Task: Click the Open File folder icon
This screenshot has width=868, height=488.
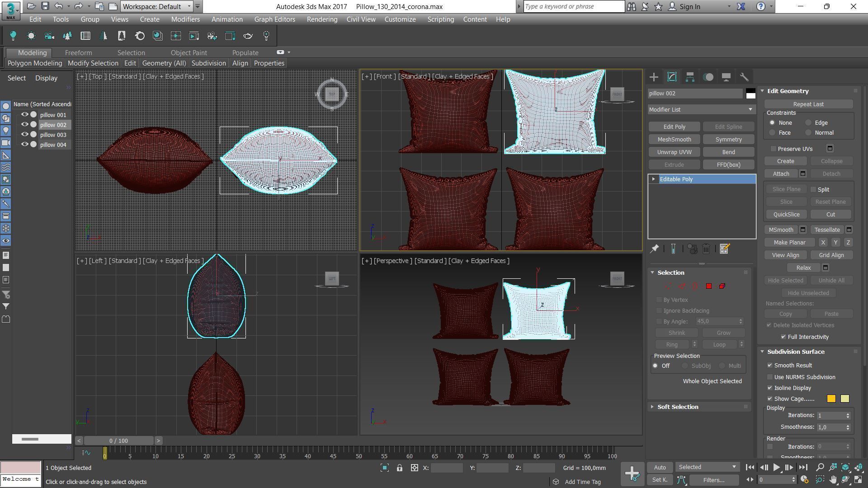Action: (x=31, y=6)
